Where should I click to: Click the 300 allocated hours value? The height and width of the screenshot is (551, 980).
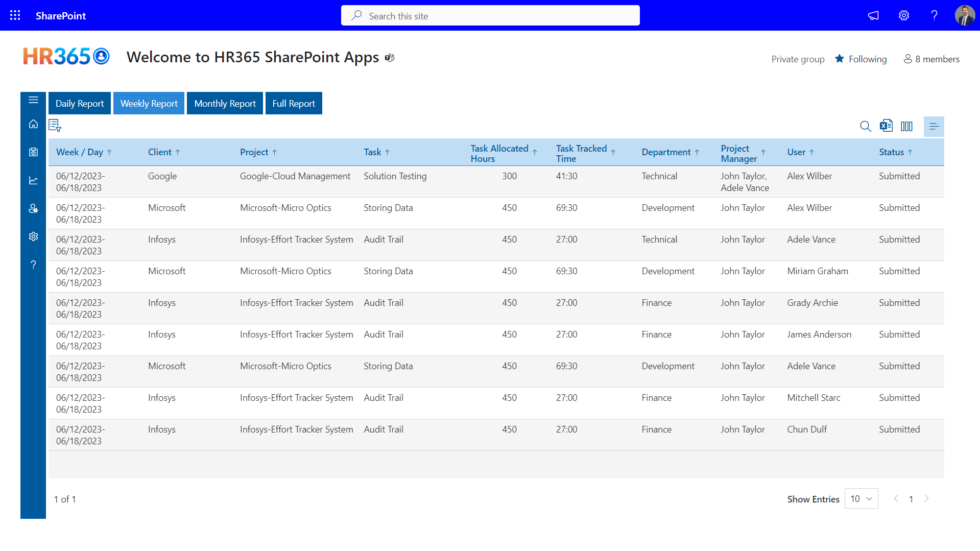click(x=509, y=176)
